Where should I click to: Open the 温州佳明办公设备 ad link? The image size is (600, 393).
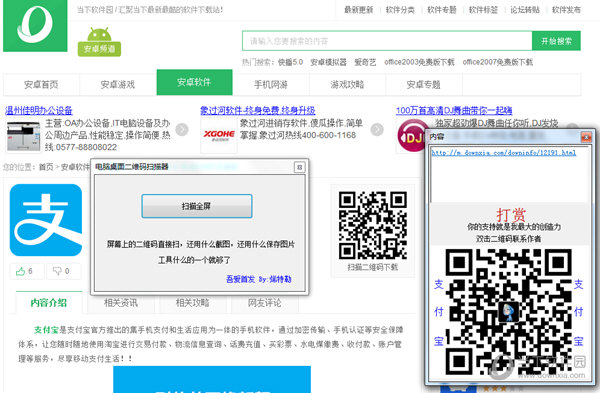(x=39, y=111)
